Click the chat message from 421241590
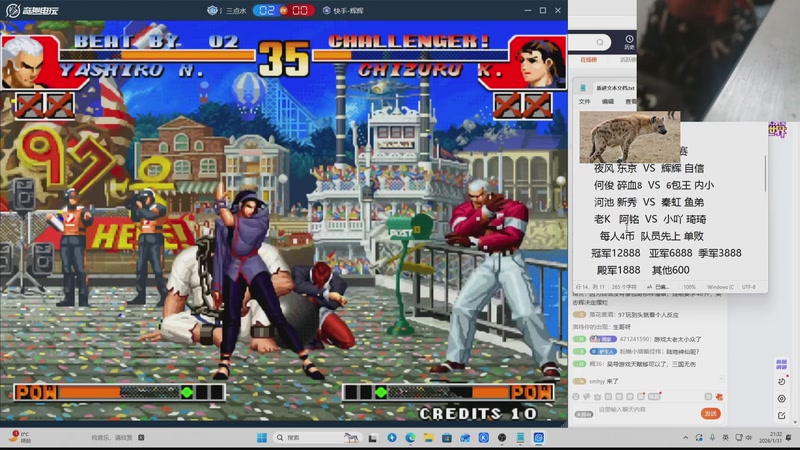 tap(638, 339)
